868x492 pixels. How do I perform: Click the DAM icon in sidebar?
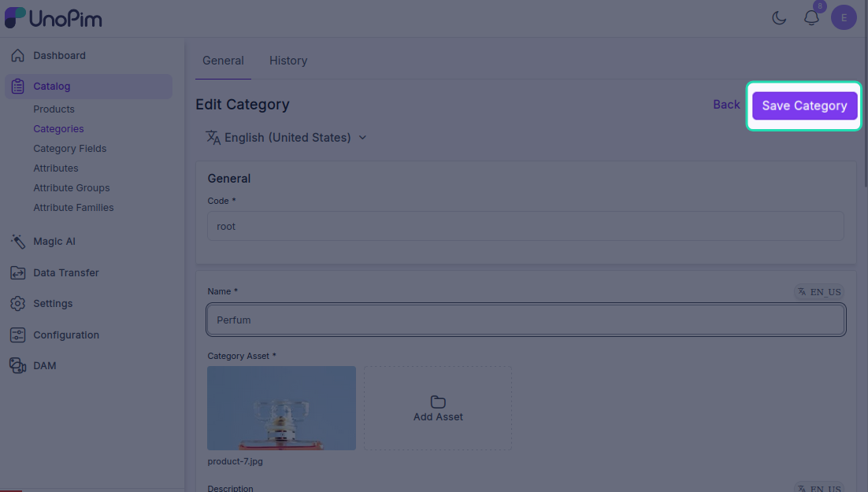17,365
